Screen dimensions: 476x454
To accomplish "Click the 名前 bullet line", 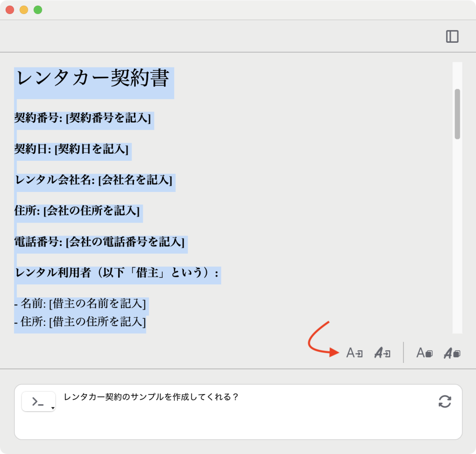I will click(80, 304).
